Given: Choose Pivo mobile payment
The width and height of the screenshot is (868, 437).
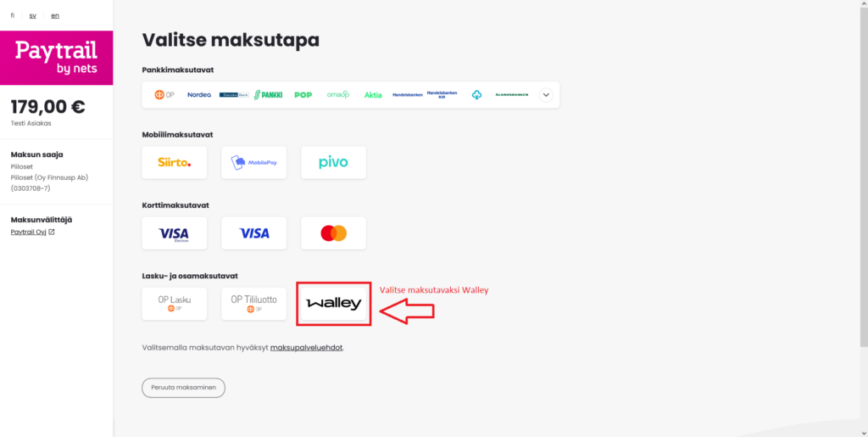Looking at the screenshot, I should click(x=333, y=162).
